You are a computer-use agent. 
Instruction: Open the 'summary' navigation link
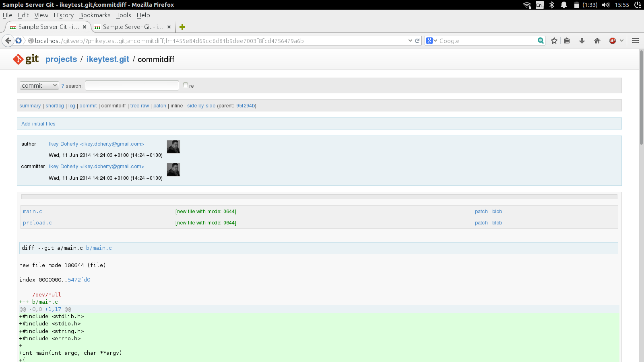(x=30, y=106)
